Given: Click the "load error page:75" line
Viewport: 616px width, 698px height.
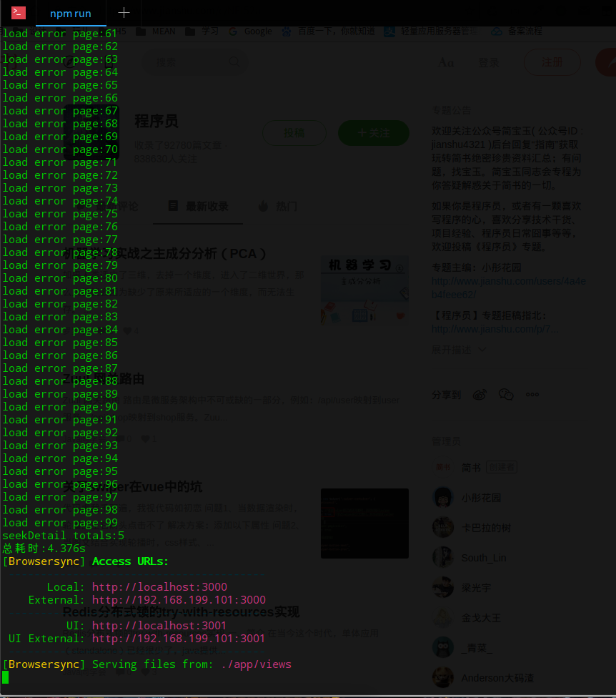Looking at the screenshot, I should point(60,214).
